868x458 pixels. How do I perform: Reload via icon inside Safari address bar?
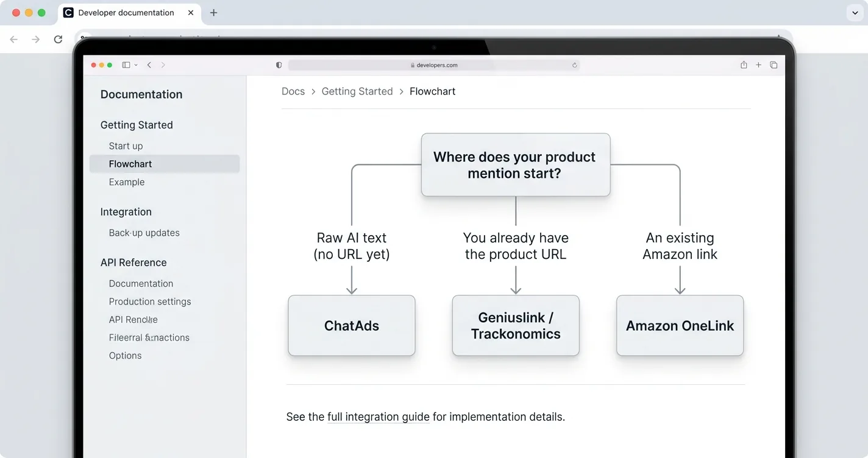pos(574,65)
